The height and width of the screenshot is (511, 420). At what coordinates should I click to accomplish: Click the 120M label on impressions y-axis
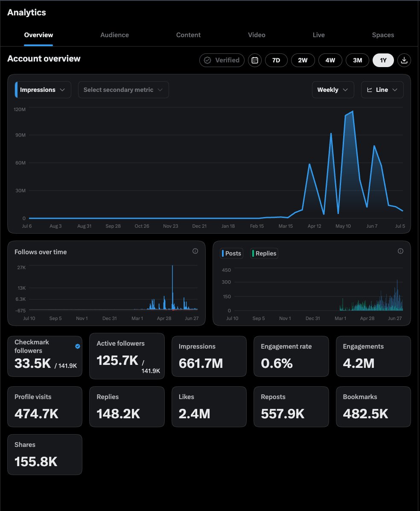pos(20,109)
